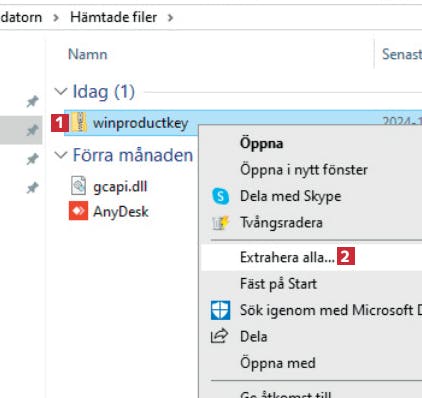Select Öppna med in the context menu
Viewport: 422px width, 398px height.
click(x=278, y=363)
